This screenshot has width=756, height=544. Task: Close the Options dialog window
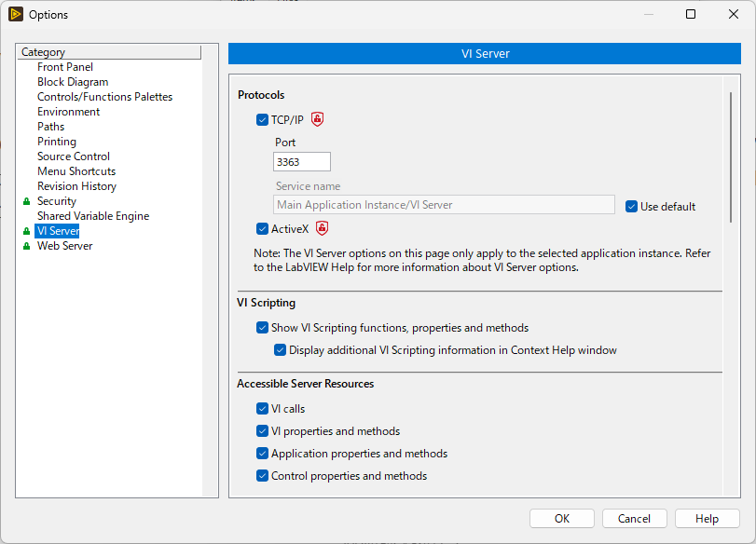(734, 15)
